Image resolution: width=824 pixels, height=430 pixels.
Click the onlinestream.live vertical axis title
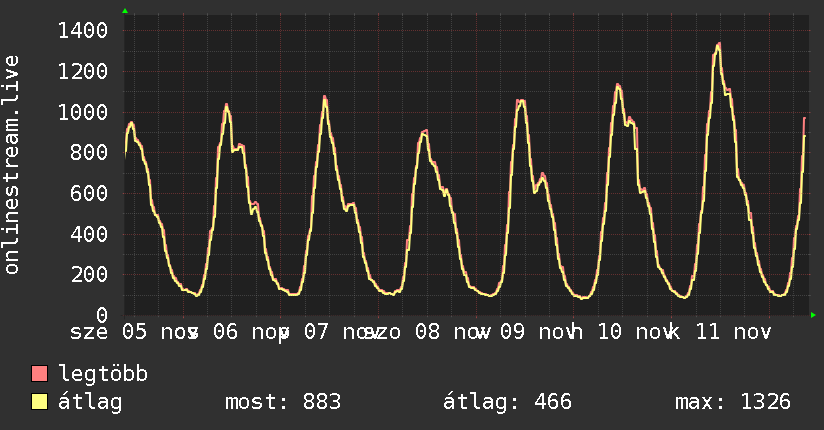pyautogui.click(x=13, y=166)
